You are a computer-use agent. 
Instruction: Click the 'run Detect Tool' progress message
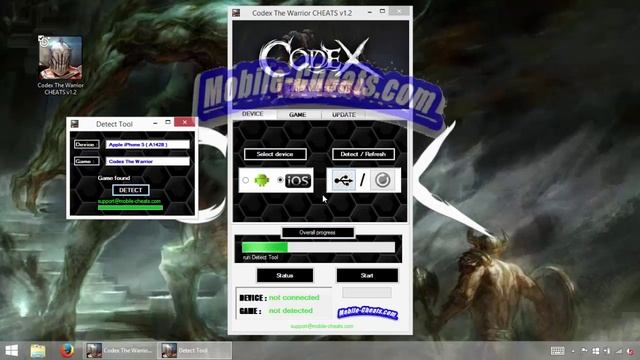[x=260, y=258]
